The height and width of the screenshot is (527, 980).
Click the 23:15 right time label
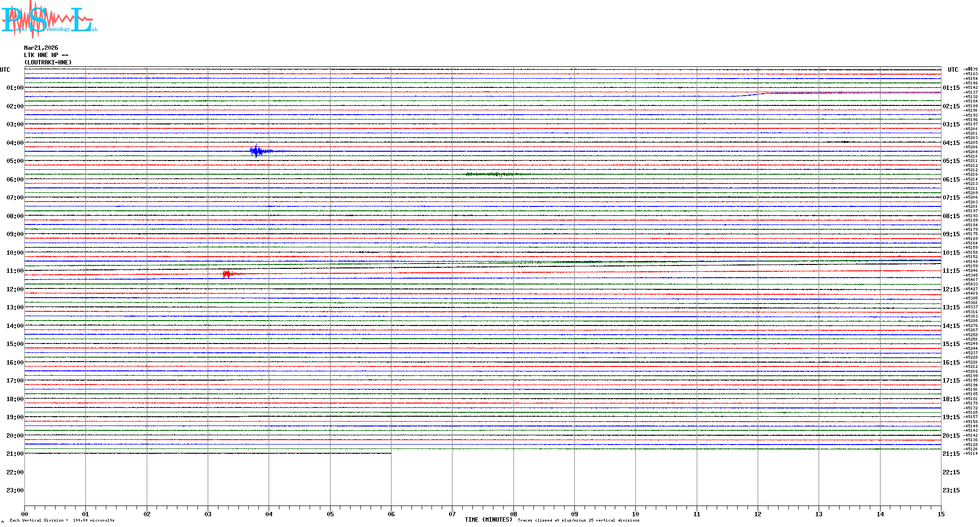click(x=951, y=490)
